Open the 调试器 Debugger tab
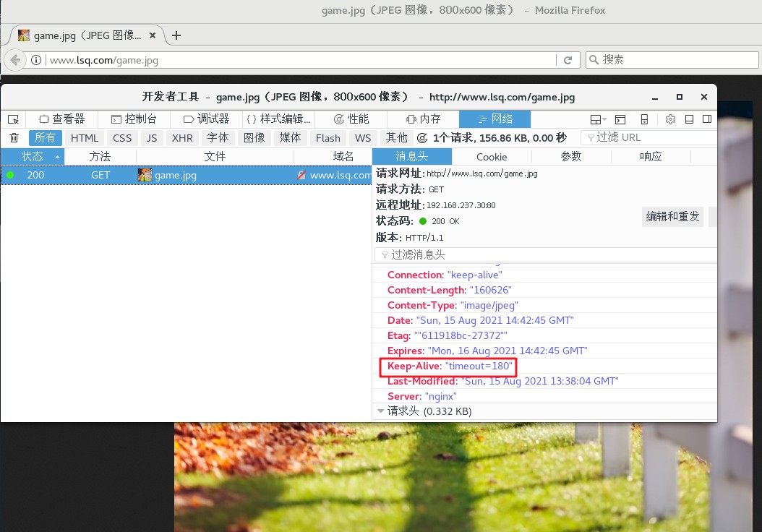This screenshot has height=532, width=762. (207, 119)
